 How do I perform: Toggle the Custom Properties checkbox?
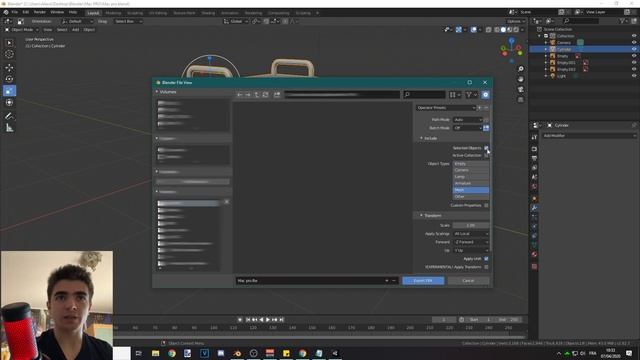pyautogui.click(x=486, y=205)
